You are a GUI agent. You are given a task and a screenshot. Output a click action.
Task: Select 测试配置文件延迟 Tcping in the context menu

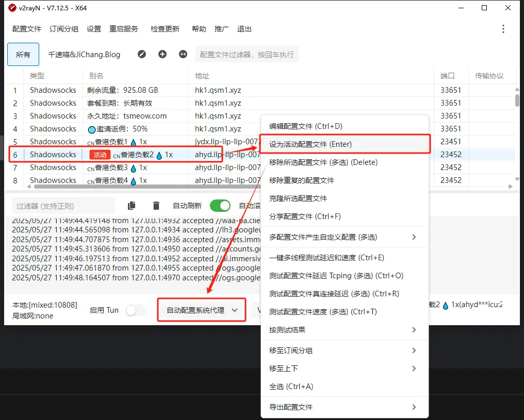click(x=345, y=276)
